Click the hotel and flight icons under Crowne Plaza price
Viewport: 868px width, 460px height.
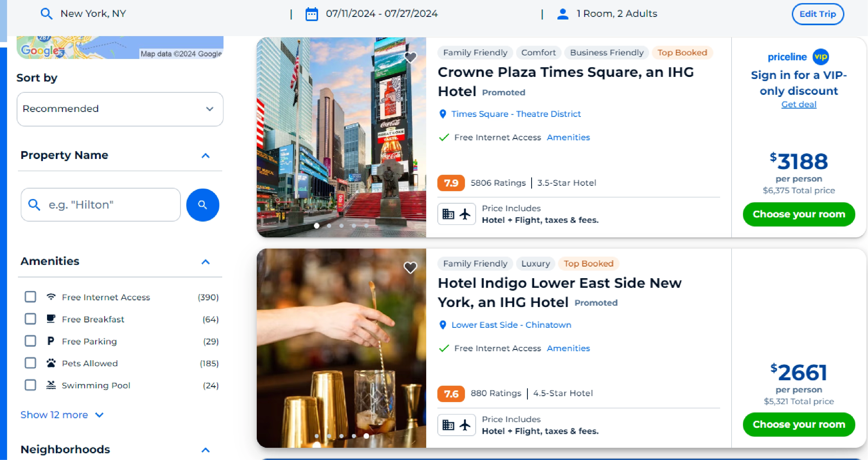[x=456, y=214]
